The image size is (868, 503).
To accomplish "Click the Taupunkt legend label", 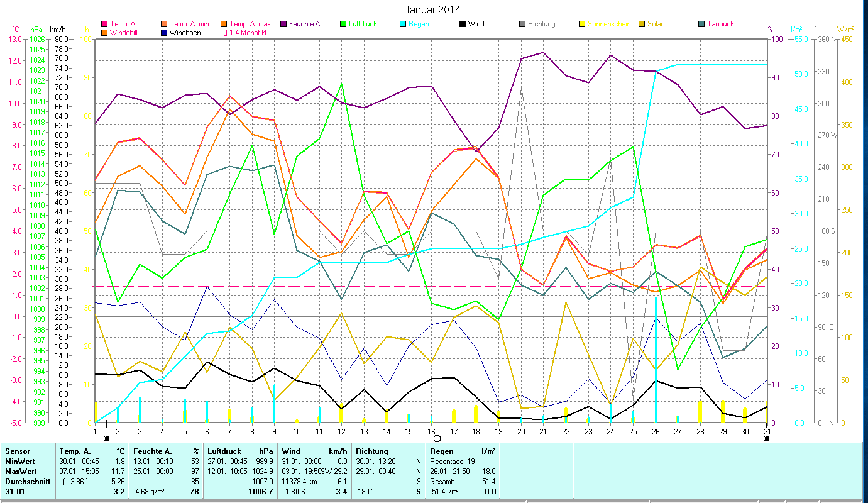I will [722, 24].
